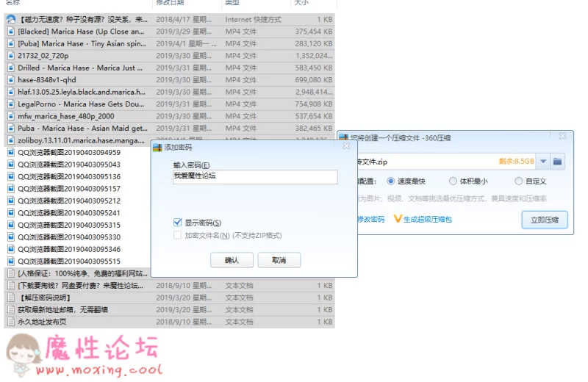Screen dimensions: 588x382
Task: Click the 修改密码 link
Action: tap(371, 220)
